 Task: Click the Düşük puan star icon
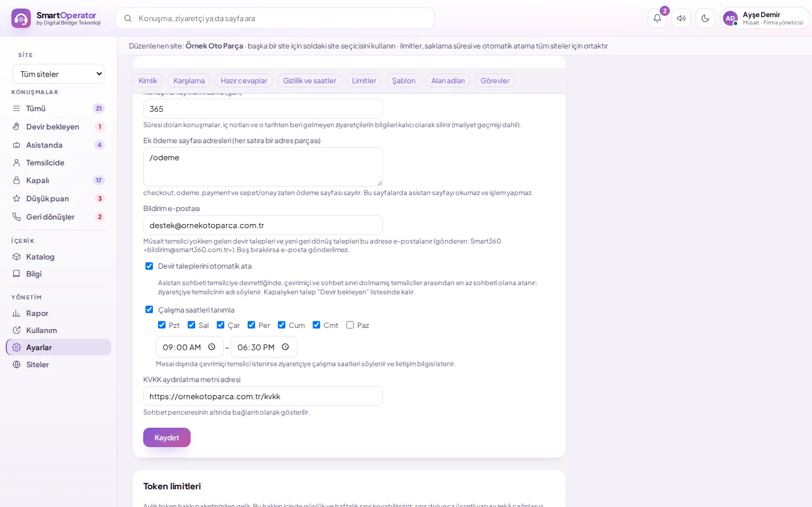click(17, 198)
